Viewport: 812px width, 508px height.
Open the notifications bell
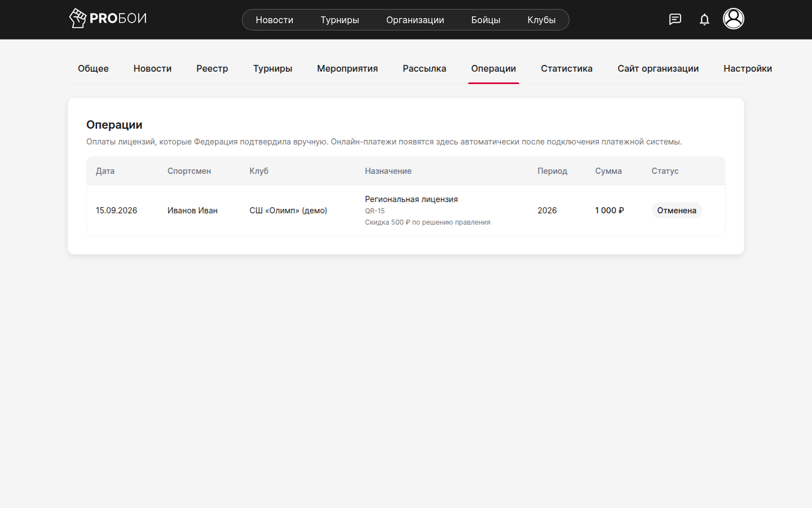point(704,19)
